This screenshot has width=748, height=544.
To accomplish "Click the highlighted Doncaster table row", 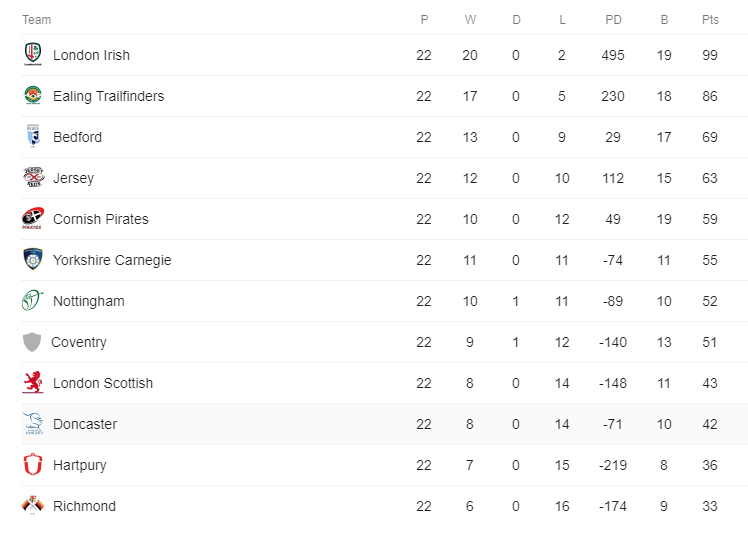I will pos(384,424).
